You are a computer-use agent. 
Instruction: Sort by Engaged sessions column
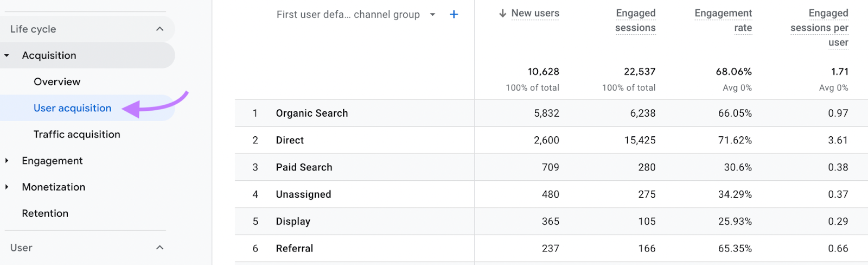point(635,21)
